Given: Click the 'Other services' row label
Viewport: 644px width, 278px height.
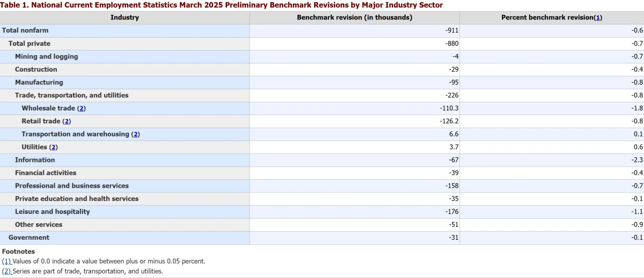Looking at the screenshot, I should (39, 225).
